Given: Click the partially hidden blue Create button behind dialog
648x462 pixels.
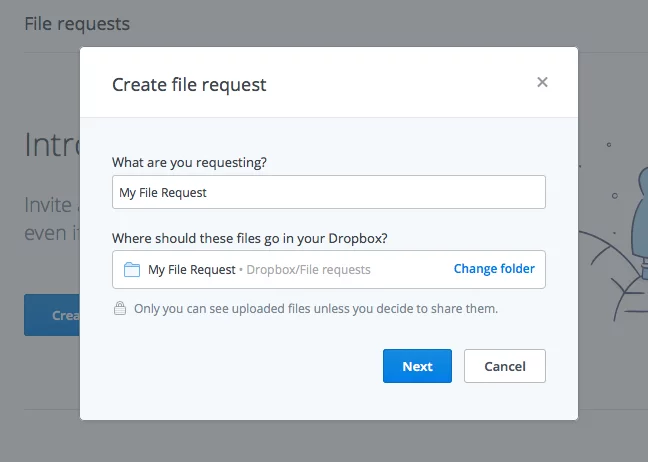Looking at the screenshot, I should pyautogui.click(x=52, y=315).
